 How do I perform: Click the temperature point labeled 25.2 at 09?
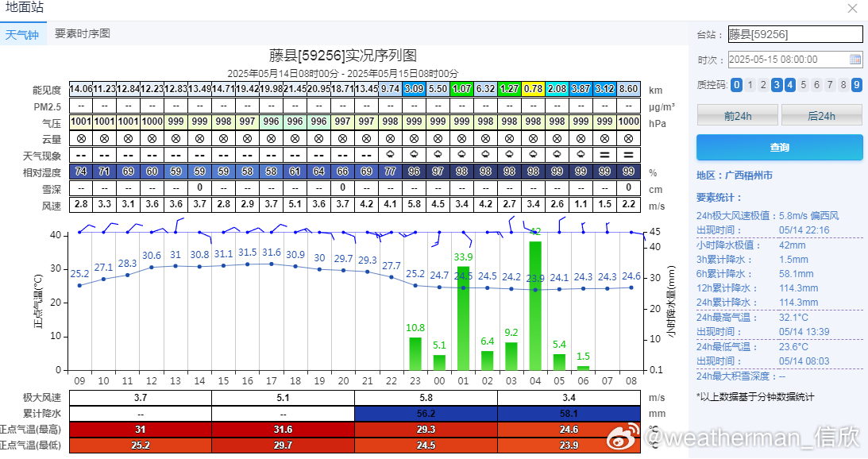[x=79, y=286]
